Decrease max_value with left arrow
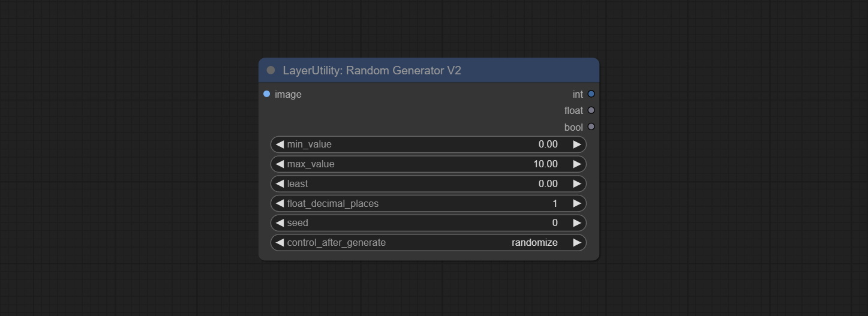The width and height of the screenshot is (868, 316). point(280,164)
